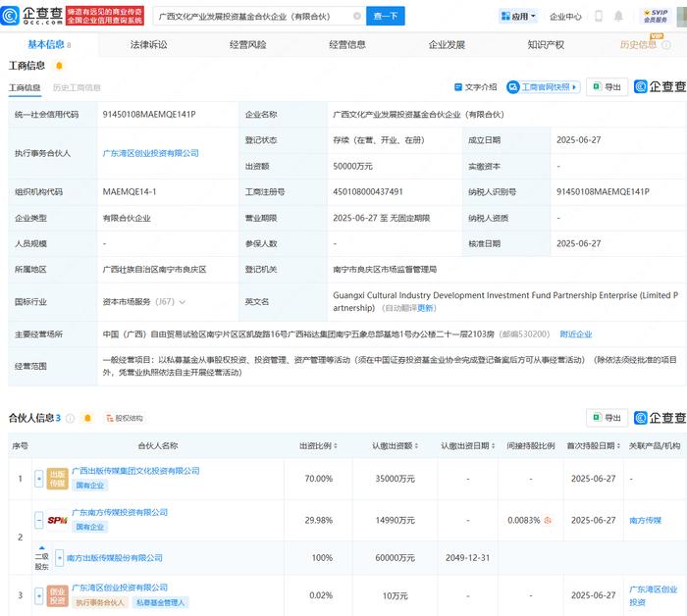The height and width of the screenshot is (616, 687).
Task: Click the 出版传媒 logo of partner row 1
Action: pyautogui.click(x=57, y=479)
